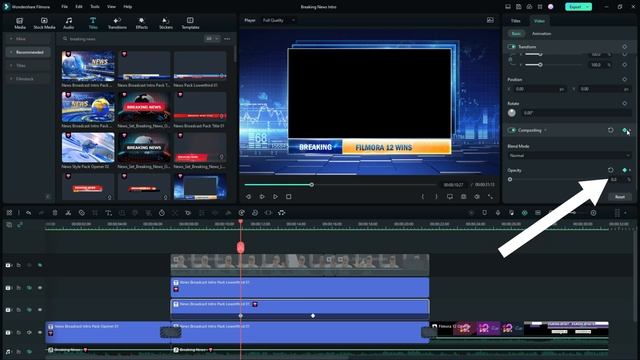Open the more options ellipsis in library

click(x=227, y=39)
